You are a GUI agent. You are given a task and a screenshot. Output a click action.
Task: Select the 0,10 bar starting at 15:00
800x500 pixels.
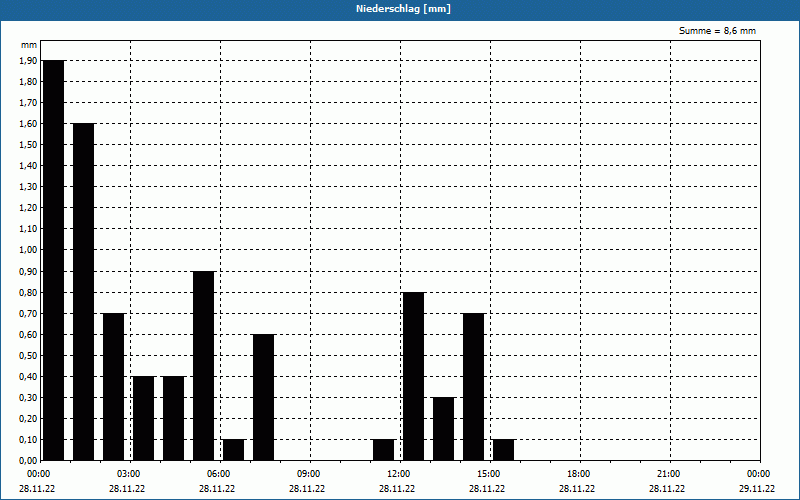504,450
